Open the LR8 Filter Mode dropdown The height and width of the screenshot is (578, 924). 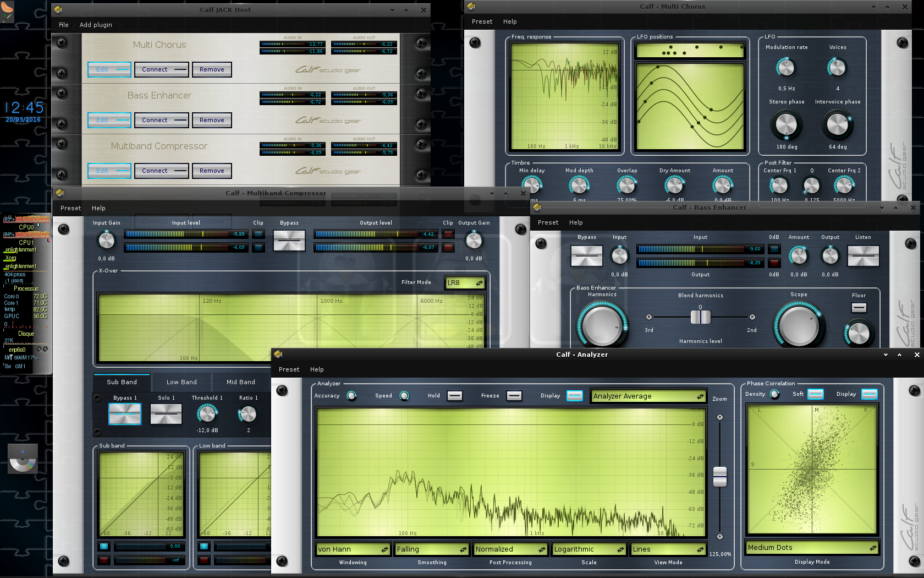click(x=465, y=283)
